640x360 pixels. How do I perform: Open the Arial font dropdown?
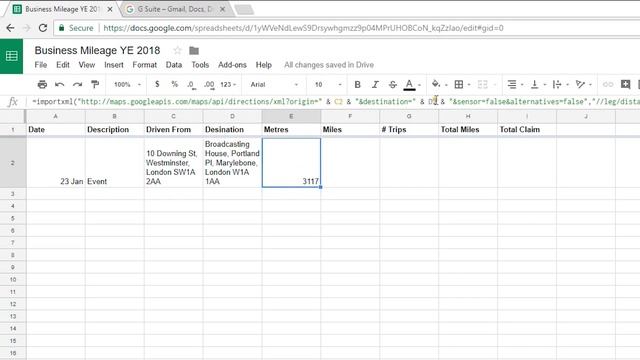274,84
